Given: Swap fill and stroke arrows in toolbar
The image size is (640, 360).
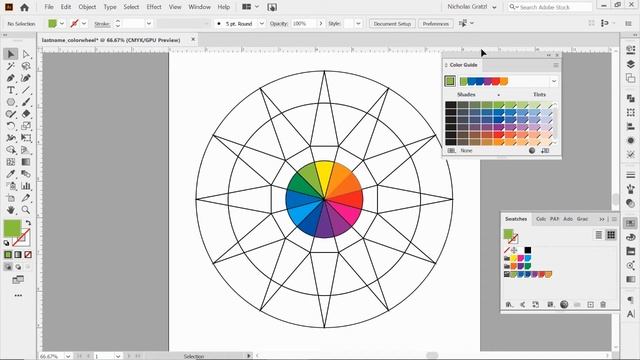Looking at the screenshot, I should pos(28,223).
